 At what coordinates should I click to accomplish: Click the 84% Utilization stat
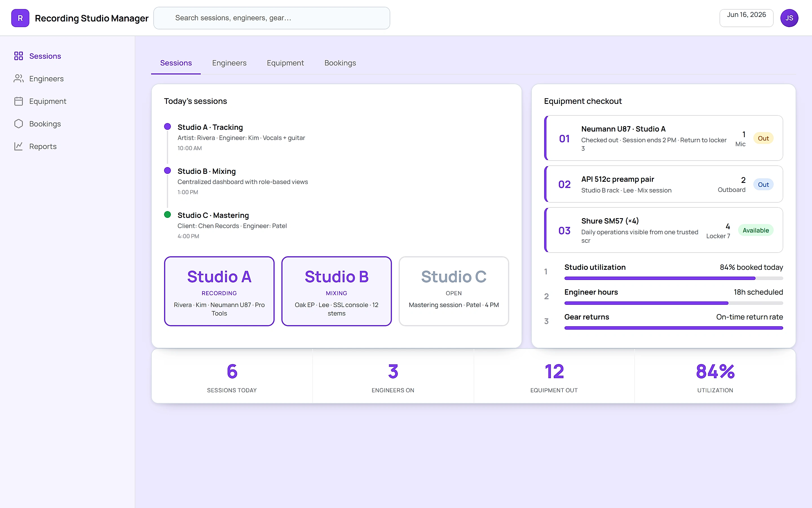(715, 376)
